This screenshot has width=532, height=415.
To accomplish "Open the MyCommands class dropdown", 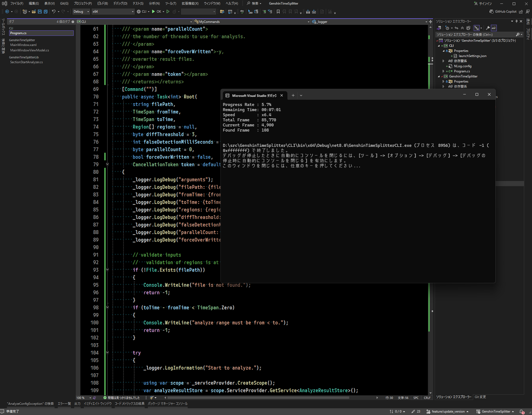I will point(251,21).
